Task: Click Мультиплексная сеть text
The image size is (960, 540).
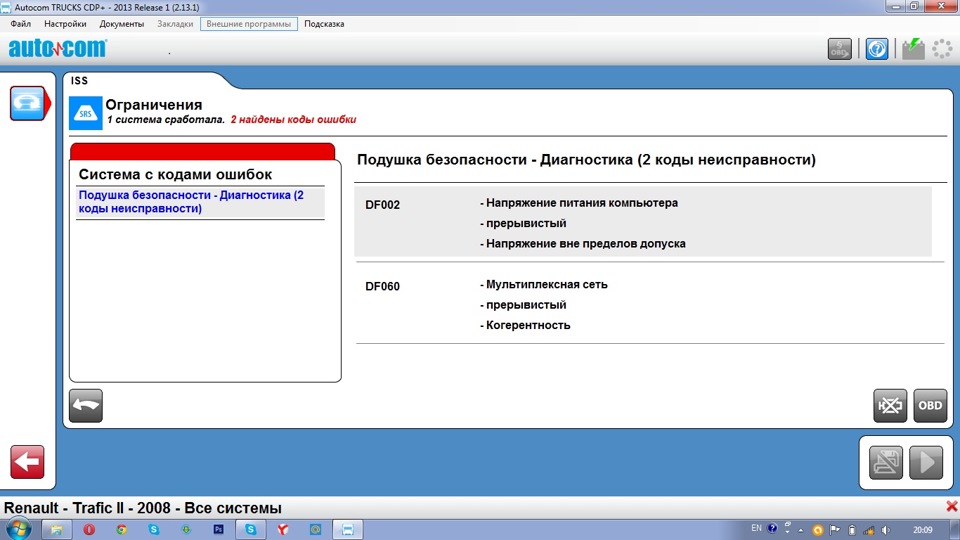Action: (x=547, y=285)
